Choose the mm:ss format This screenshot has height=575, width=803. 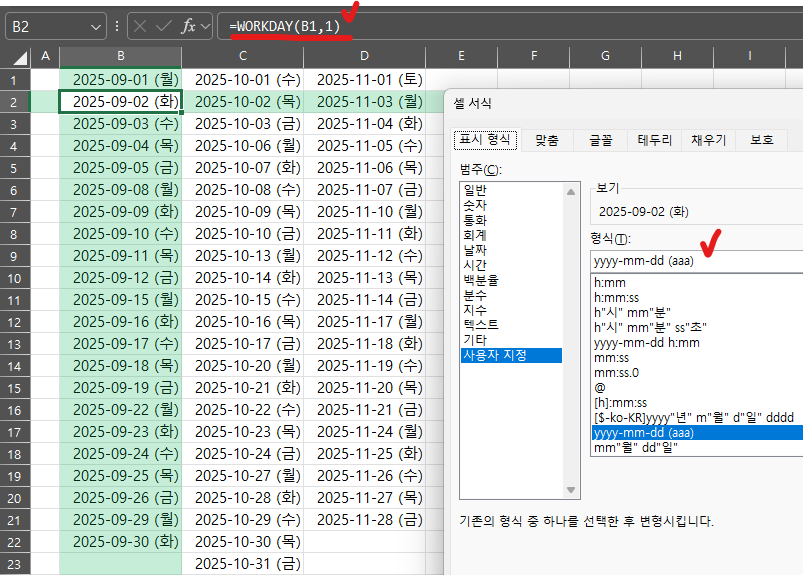(x=697, y=357)
